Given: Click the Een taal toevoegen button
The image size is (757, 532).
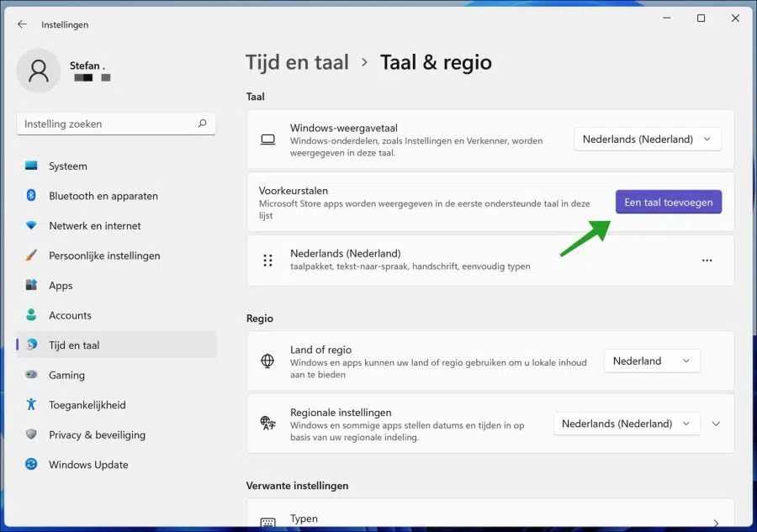Looking at the screenshot, I should (669, 202).
